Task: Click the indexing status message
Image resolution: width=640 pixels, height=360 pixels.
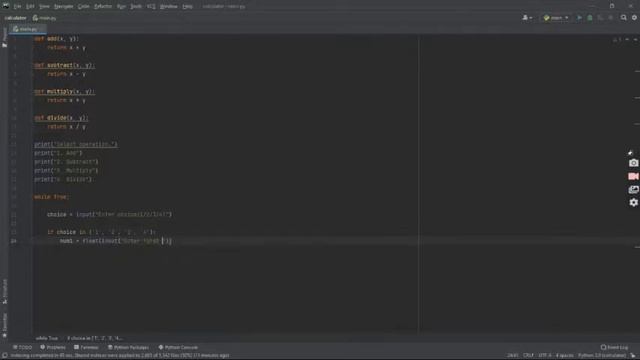Action: 120,356
